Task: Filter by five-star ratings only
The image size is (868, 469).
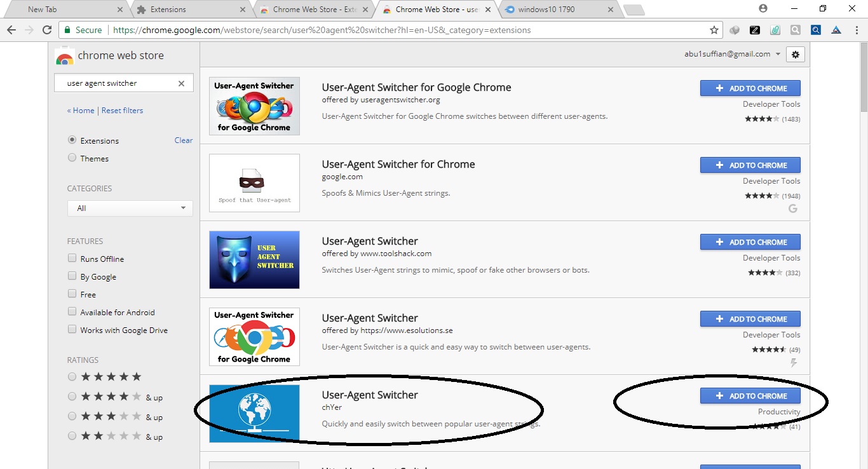Action: pyautogui.click(x=72, y=377)
